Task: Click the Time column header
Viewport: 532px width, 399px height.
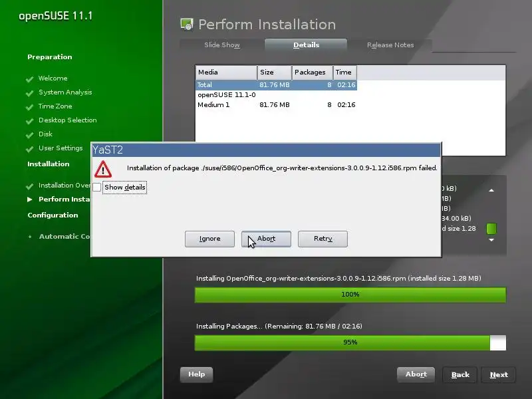Action: click(344, 72)
